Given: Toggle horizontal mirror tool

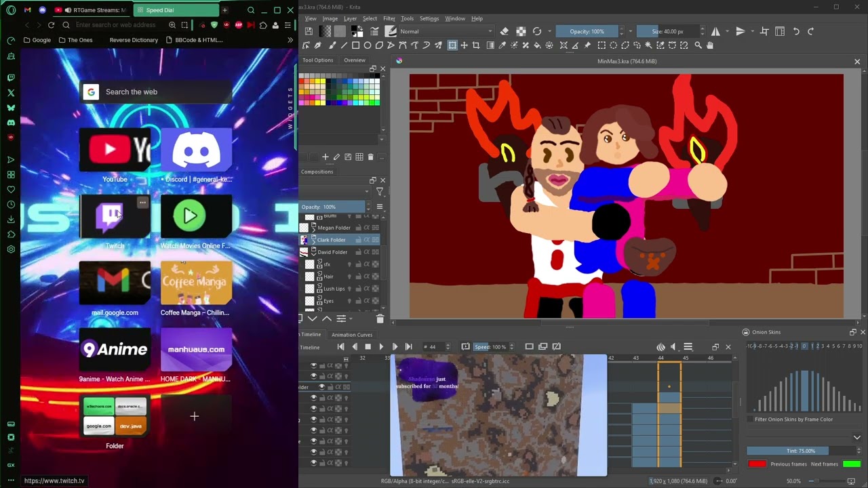Looking at the screenshot, I should click(x=715, y=31).
